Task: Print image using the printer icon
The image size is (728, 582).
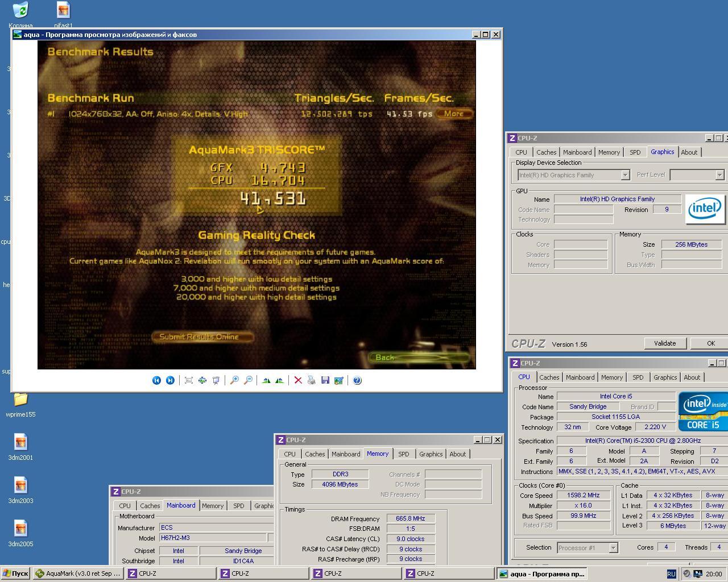Action: (312, 380)
